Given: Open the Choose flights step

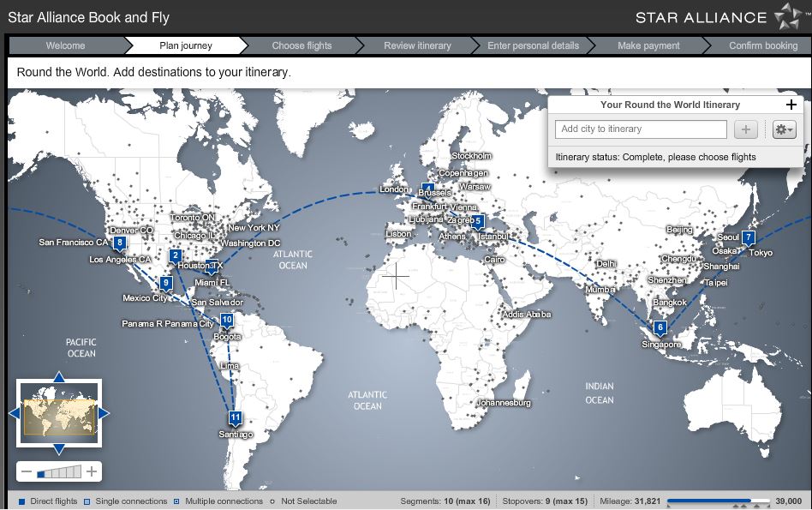Looking at the screenshot, I should pos(302,45).
